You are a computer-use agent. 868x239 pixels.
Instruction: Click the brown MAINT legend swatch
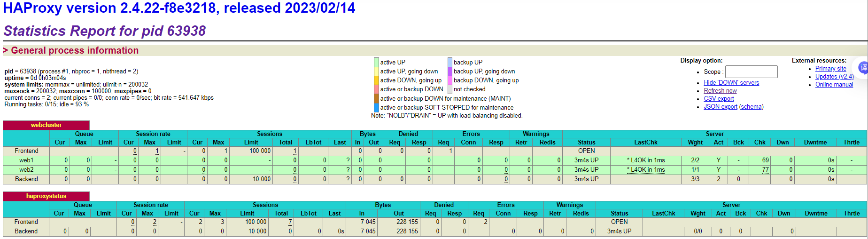376,98
